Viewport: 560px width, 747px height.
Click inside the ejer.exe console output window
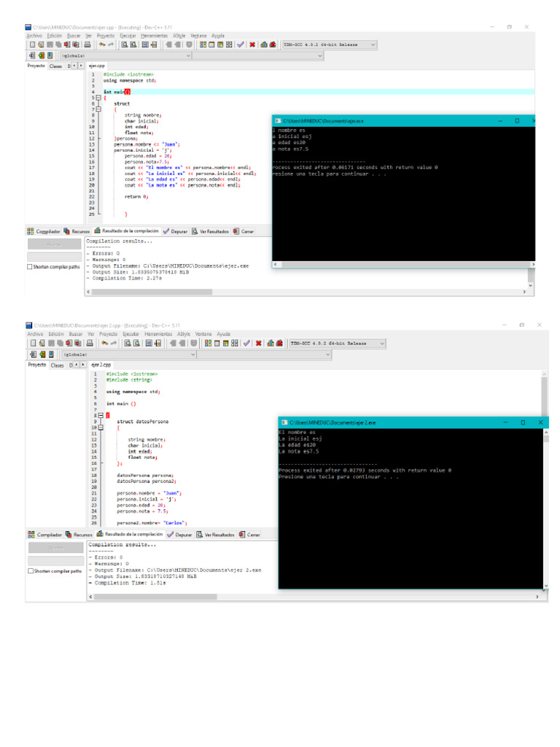pos(401,212)
